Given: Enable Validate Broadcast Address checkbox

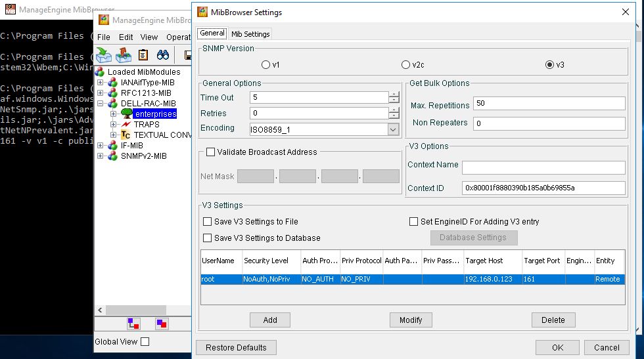Looking at the screenshot, I should pyautogui.click(x=211, y=152).
